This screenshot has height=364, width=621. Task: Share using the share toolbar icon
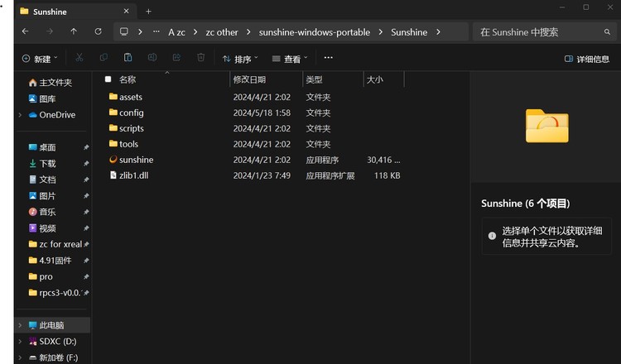coord(176,58)
